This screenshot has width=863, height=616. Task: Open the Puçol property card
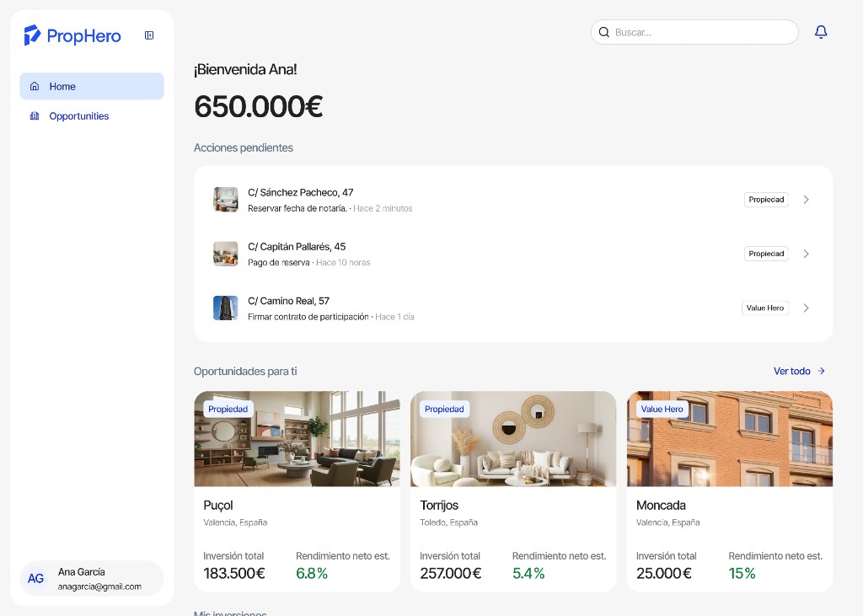[x=297, y=491]
